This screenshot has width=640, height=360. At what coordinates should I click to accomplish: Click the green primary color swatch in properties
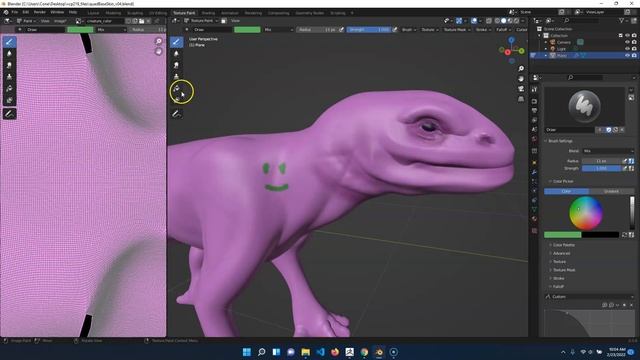pyautogui.click(x=562, y=235)
